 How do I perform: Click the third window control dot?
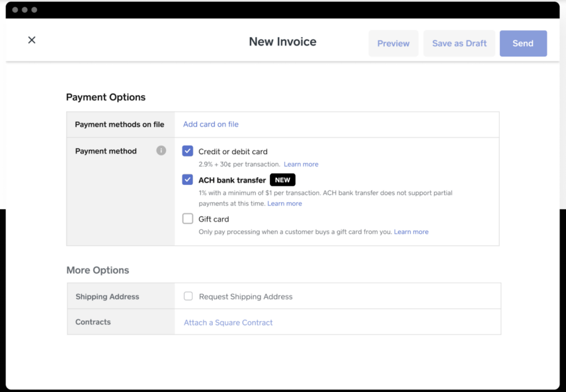(34, 10)
